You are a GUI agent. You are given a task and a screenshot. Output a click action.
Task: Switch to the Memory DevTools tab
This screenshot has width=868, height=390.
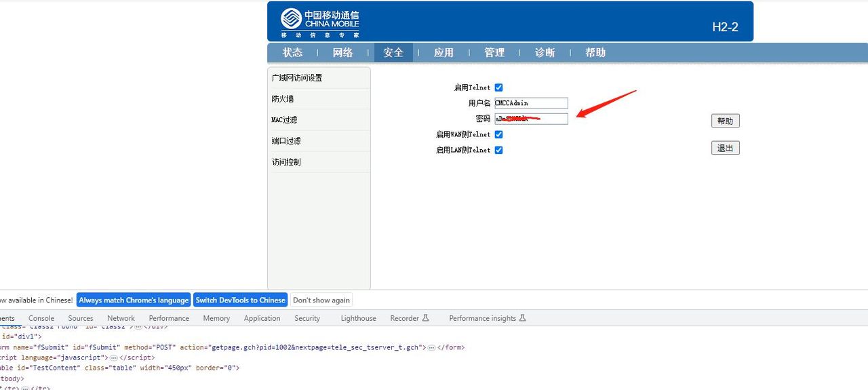point(216,318)
